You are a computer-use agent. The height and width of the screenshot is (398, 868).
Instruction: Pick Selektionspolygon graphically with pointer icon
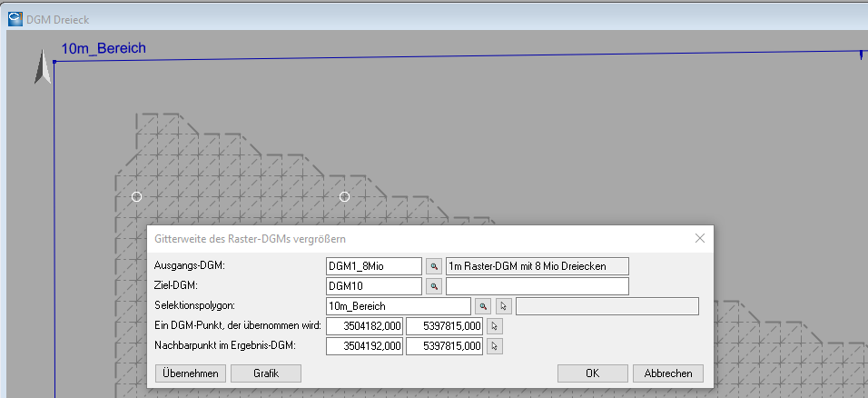click(x=503, y=306)
